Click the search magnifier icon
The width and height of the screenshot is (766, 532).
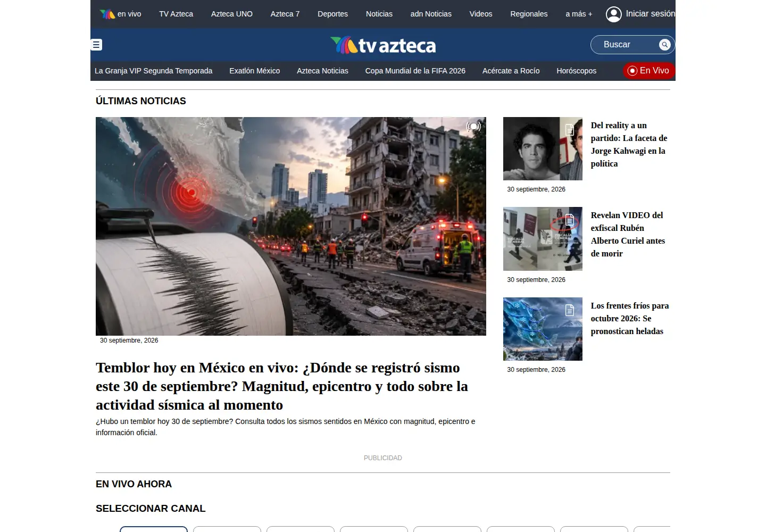(664, 45)
